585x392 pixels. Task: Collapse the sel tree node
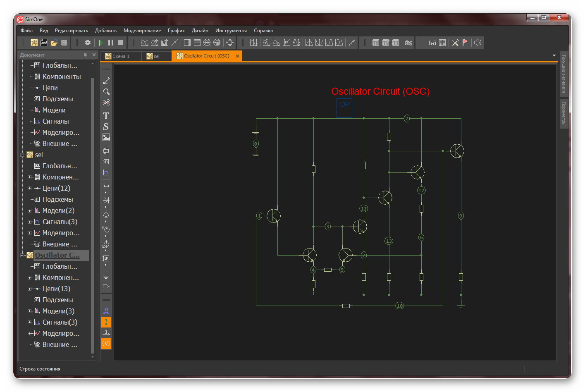[x=23, y=155]
